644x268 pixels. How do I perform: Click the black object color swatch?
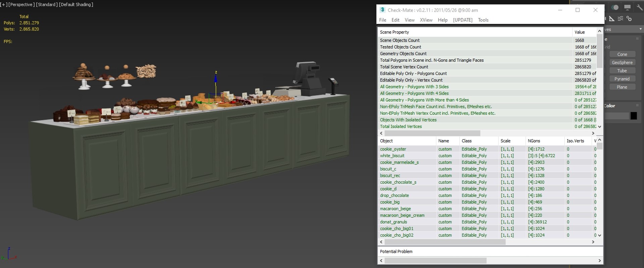click(x=634, y=116)
